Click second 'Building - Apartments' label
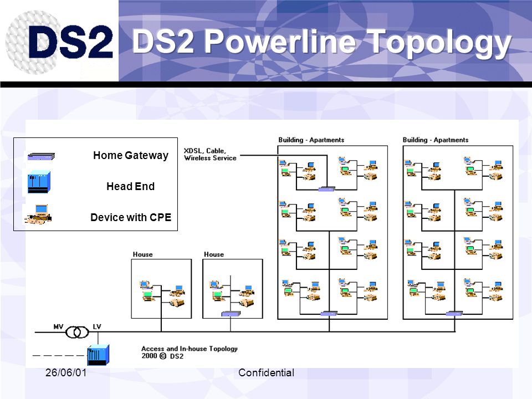 [x=436, y=140]
